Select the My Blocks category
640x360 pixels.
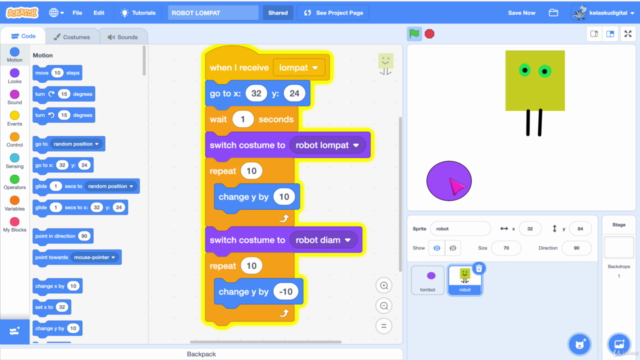(15, 224)
